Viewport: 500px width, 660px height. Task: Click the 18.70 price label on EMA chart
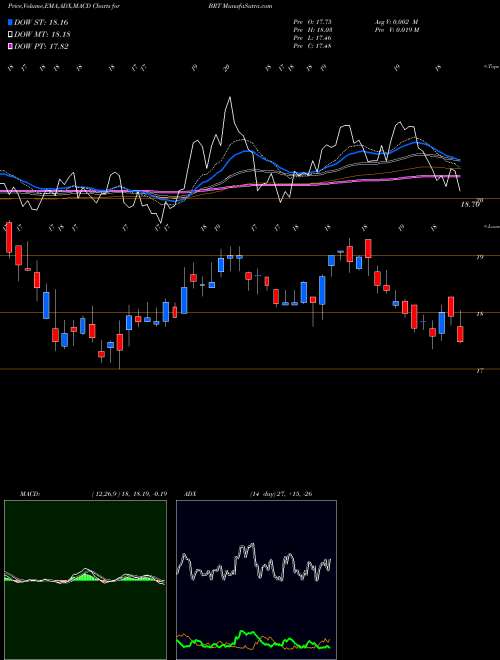pyautogui.click(x=471, y=204)
